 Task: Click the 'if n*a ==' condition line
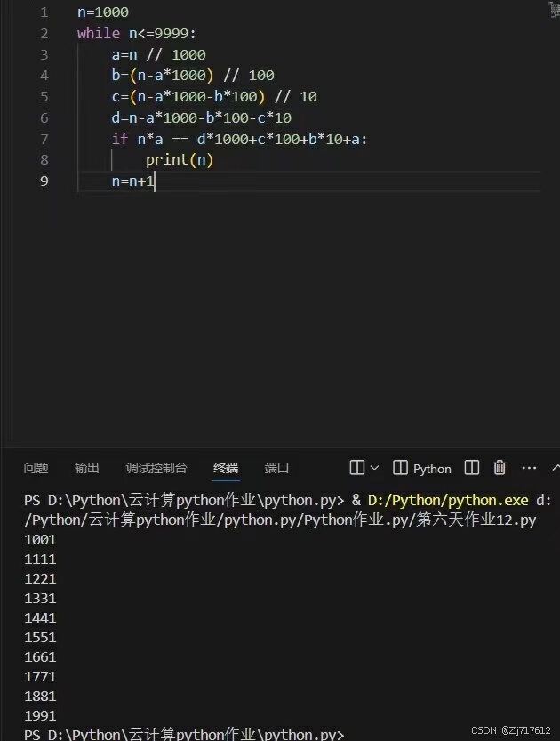(239, 139)
